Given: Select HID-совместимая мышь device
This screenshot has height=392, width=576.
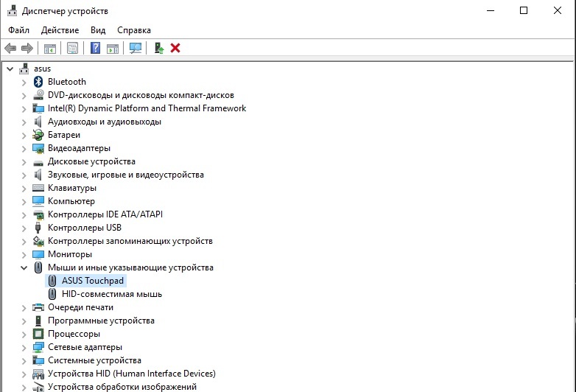Looking at the screenshot, I should coord(111,294).
